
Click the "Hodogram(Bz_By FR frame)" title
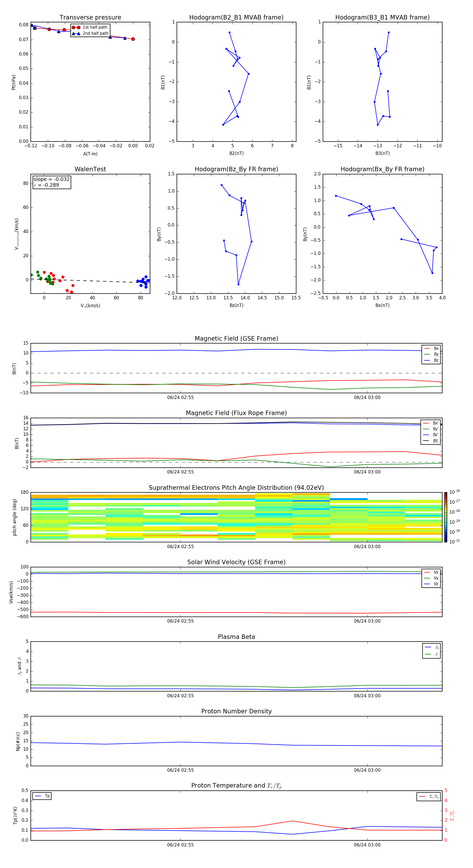236,169
